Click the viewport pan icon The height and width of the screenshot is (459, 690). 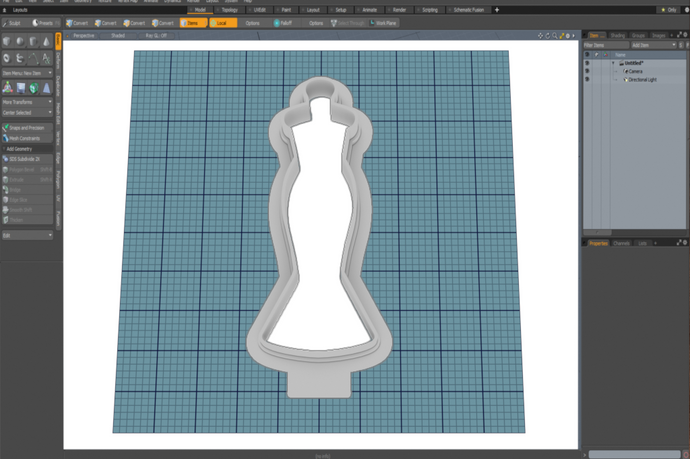pyautogui.click(x=540, y=36)
